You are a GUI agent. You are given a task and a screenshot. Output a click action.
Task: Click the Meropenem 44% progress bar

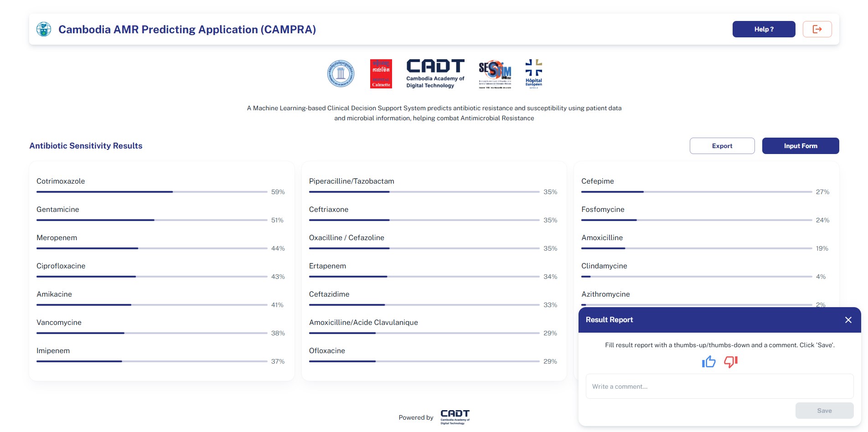tap(151, 248)
